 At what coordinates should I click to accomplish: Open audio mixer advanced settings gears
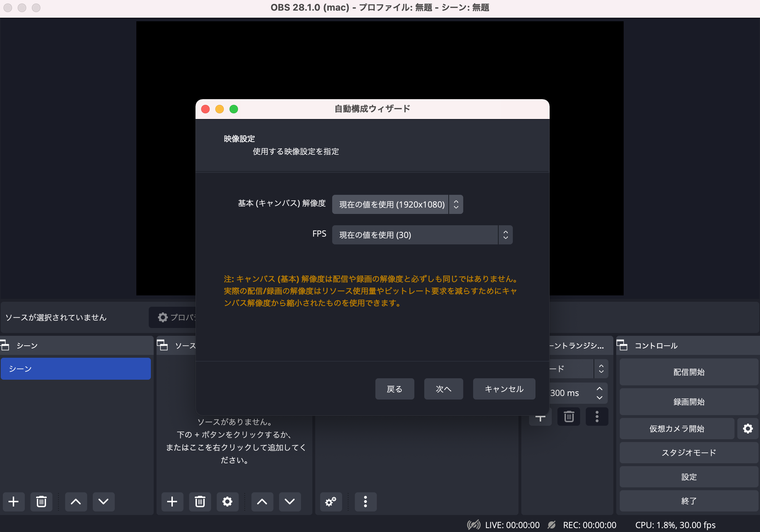click(x=331, y=502)
